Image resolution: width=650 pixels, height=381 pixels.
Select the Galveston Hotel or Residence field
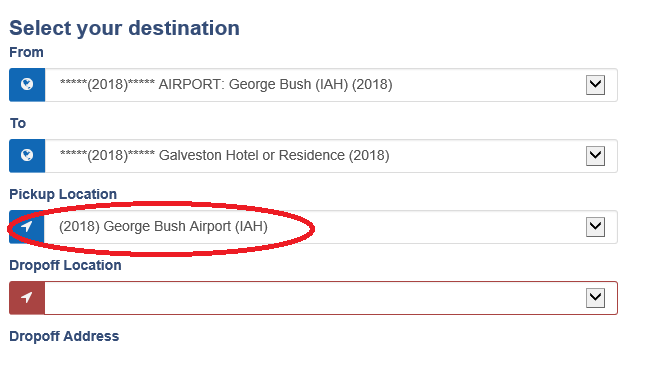point(331,156)
